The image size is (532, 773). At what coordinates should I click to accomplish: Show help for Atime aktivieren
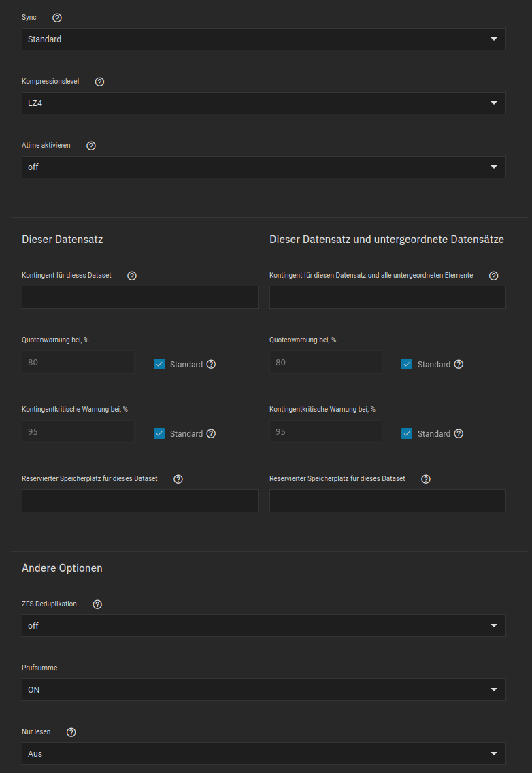point(91,146)
